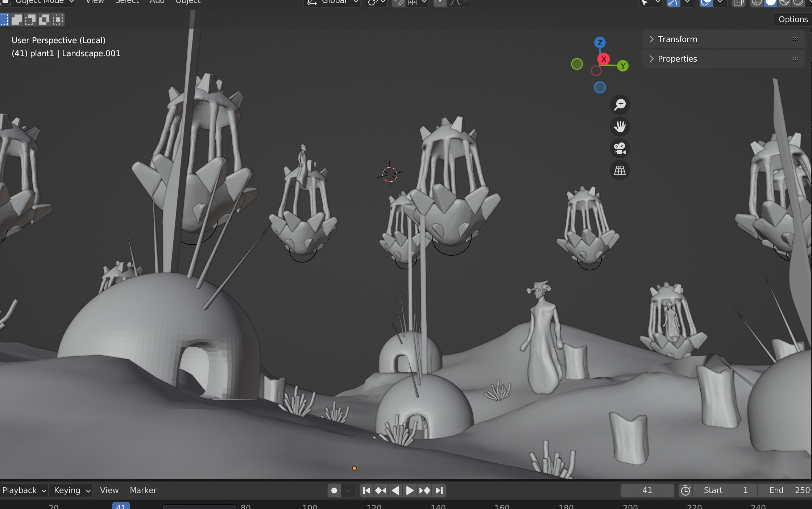Screen dimensions: 812x509
Task: Select the extend selection mode icon
Action: click(17, 19)
